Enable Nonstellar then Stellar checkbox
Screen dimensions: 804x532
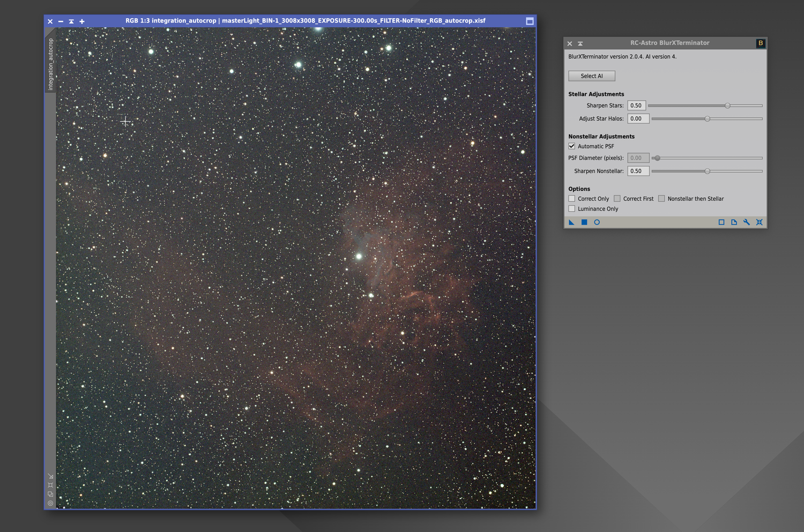pos(661,199)
